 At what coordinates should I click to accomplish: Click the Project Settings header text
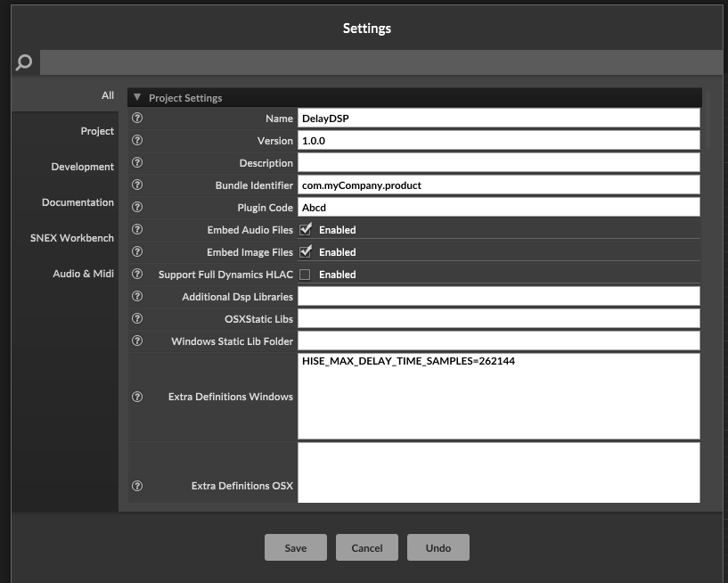pyautogui.click(x=185, y=98)
